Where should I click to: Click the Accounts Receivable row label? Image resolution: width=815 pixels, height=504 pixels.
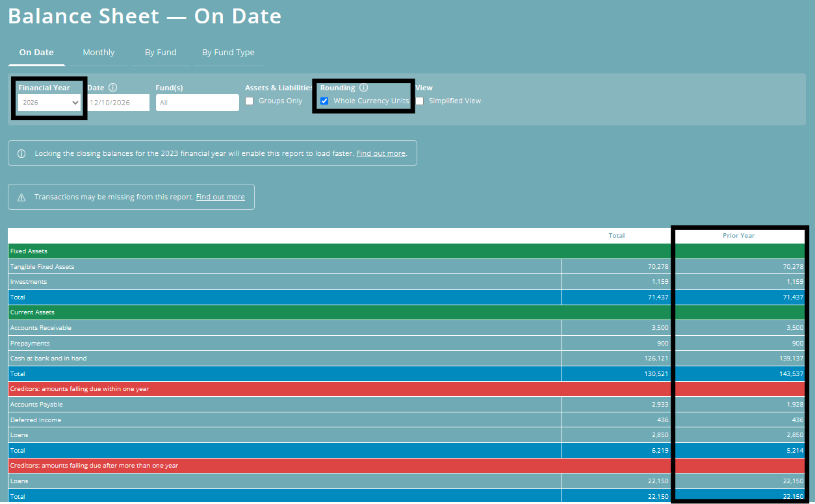point(41,328)
